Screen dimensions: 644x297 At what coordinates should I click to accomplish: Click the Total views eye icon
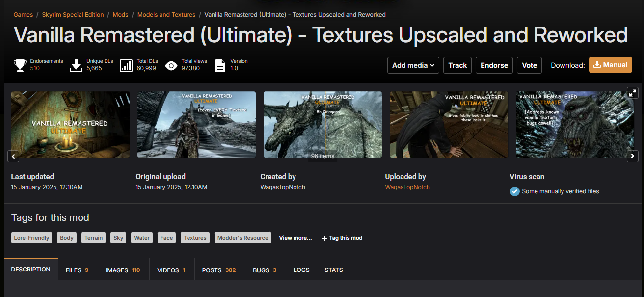point(171,65)
